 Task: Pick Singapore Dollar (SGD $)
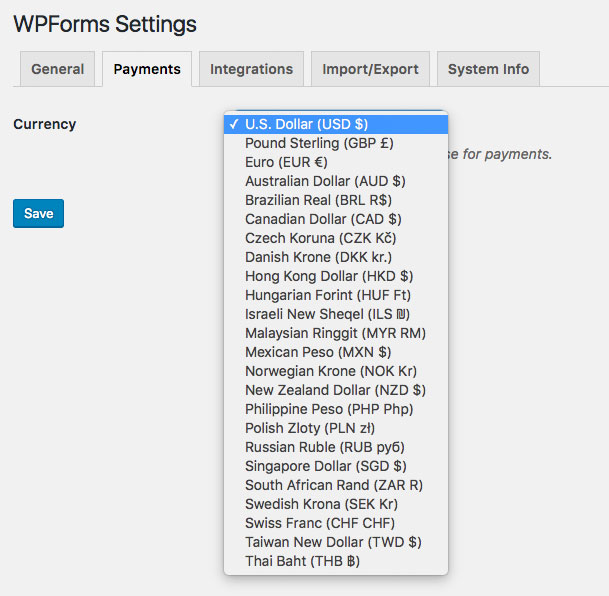(x=336, y=467)
